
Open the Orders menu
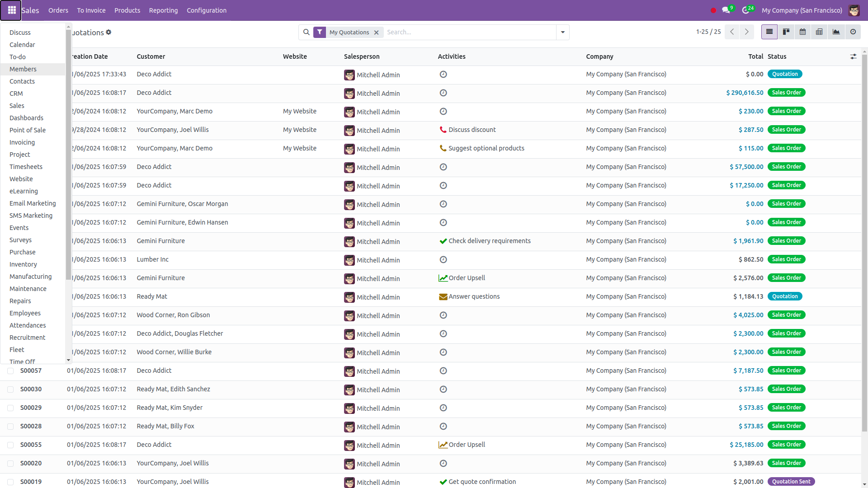pyautogui.click(x=58, y=10)
